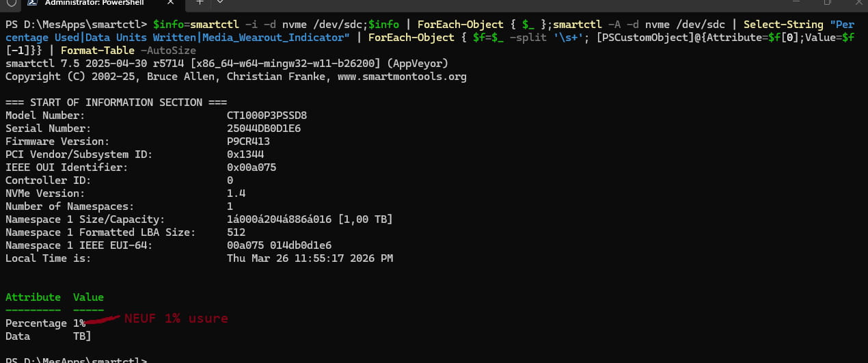868x363 pixels.
Task: Click the green Attribute column header
Action: click(x=33, y=297)
